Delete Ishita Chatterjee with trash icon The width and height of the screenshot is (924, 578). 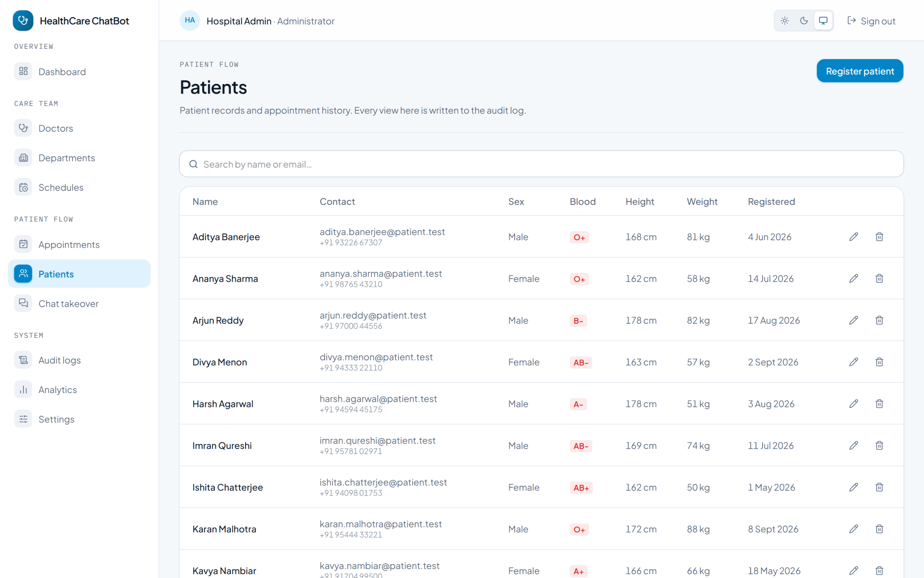point(879,487)
